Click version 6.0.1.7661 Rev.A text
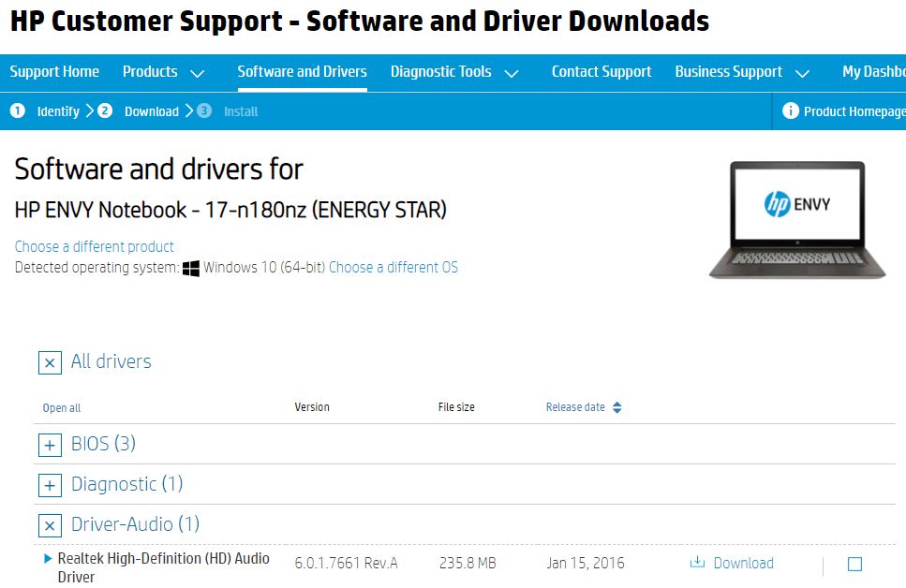 tap(346, 563)
